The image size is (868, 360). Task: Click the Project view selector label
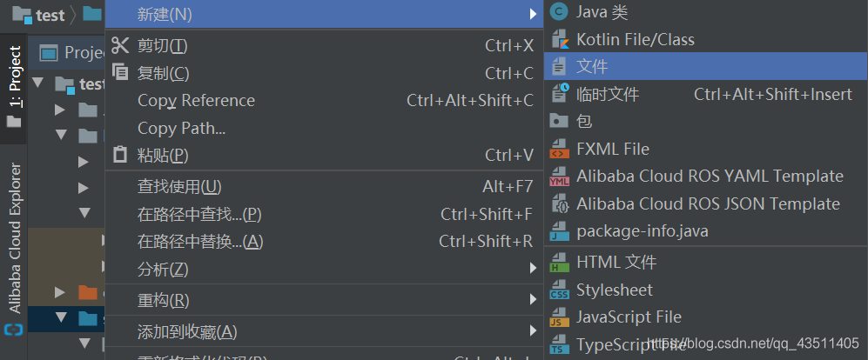pyautogui.click(x=84, y=53)
